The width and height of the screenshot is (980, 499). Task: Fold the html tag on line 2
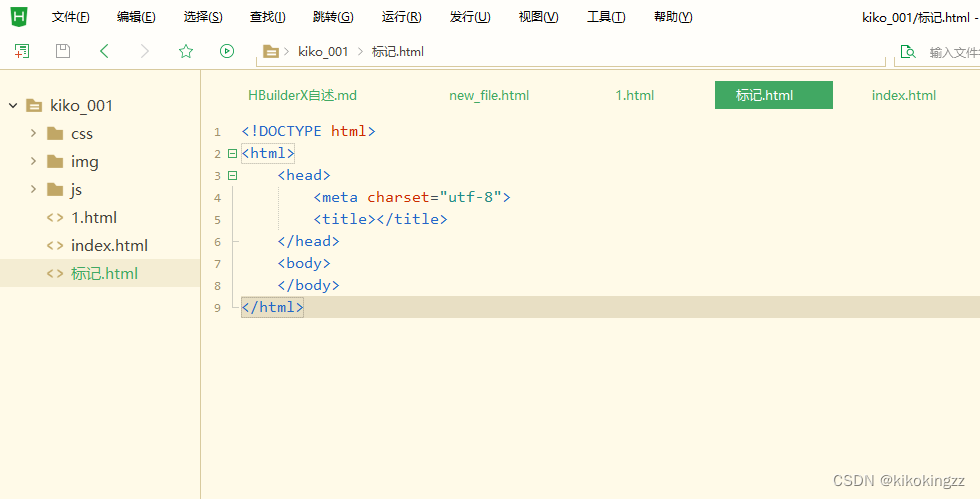[x=232, y=153]
